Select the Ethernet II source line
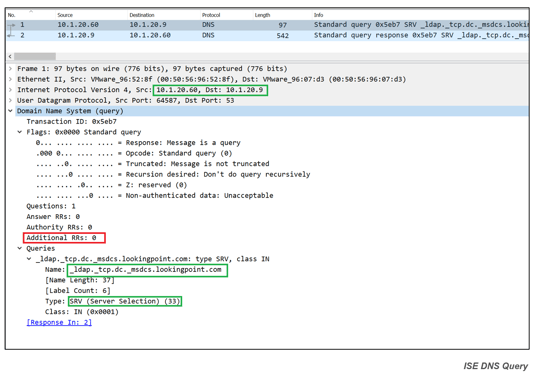Screen dimensions: 535x373 [212, 79]
